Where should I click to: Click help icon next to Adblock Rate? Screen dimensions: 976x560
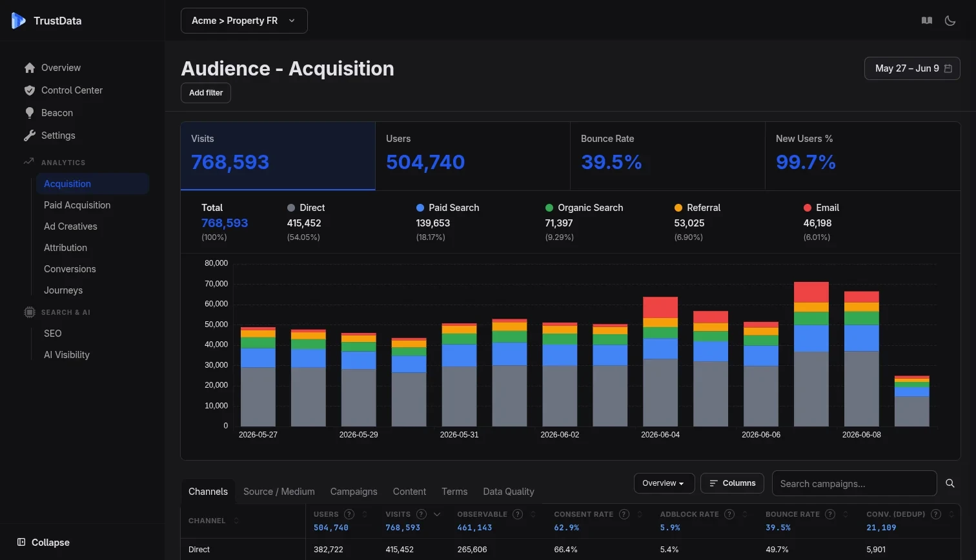point(729,514)
